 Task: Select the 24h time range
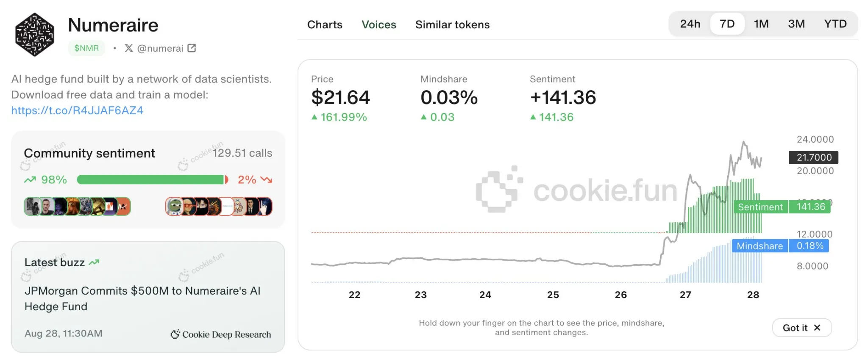690,24
